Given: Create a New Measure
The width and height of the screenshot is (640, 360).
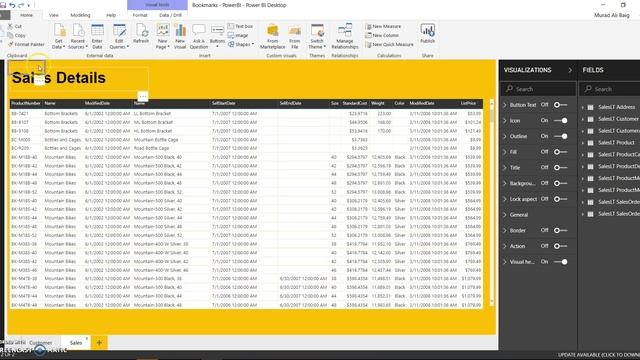Looking at the screenshot, I should [383, 26].
